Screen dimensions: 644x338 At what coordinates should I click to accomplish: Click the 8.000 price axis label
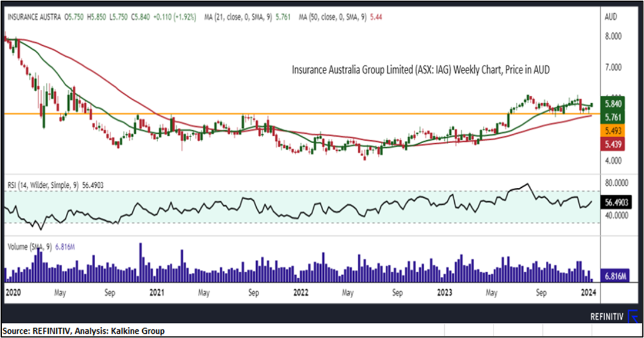click(613, 36)
